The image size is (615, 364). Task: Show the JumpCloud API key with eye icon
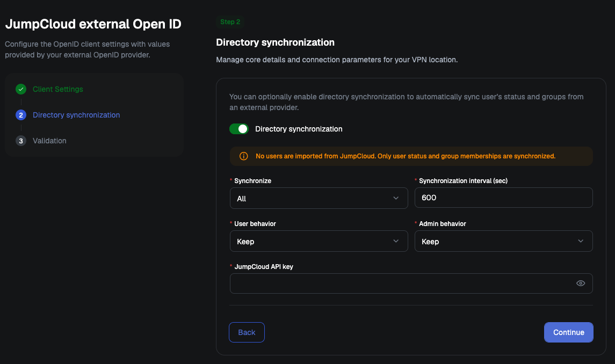click(581, 283)
